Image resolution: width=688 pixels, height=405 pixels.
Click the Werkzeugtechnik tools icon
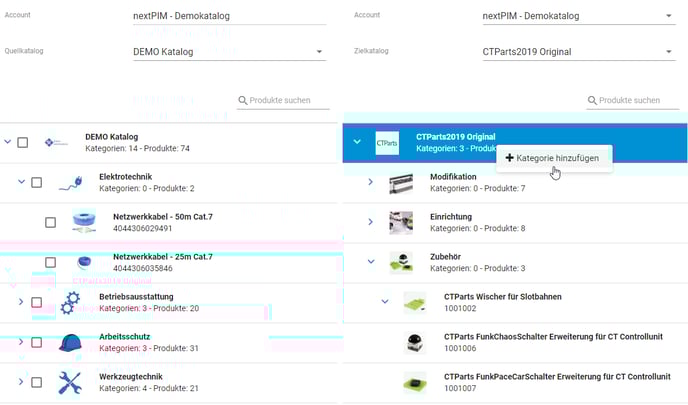[70, 383]
